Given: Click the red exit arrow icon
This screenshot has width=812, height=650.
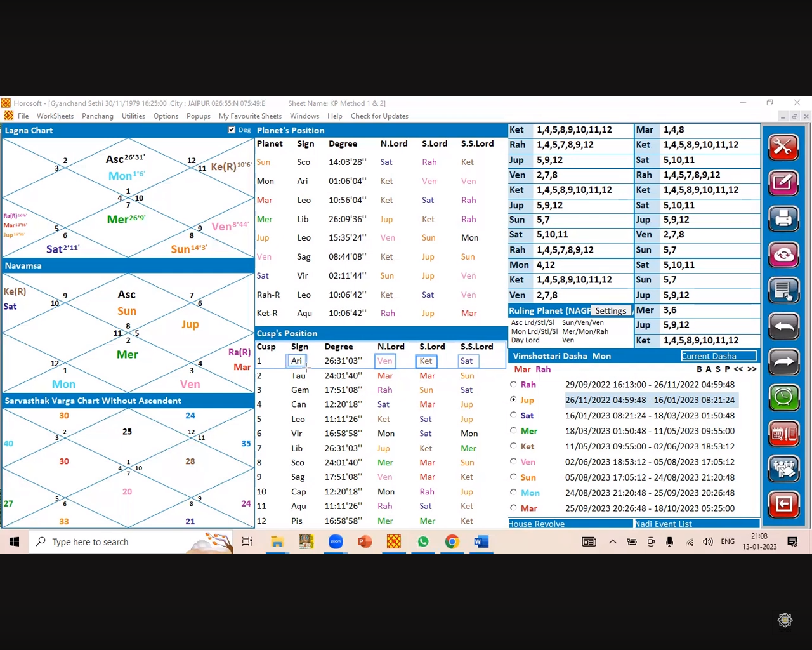Looking at the screenshot, I should pos(783,505).
